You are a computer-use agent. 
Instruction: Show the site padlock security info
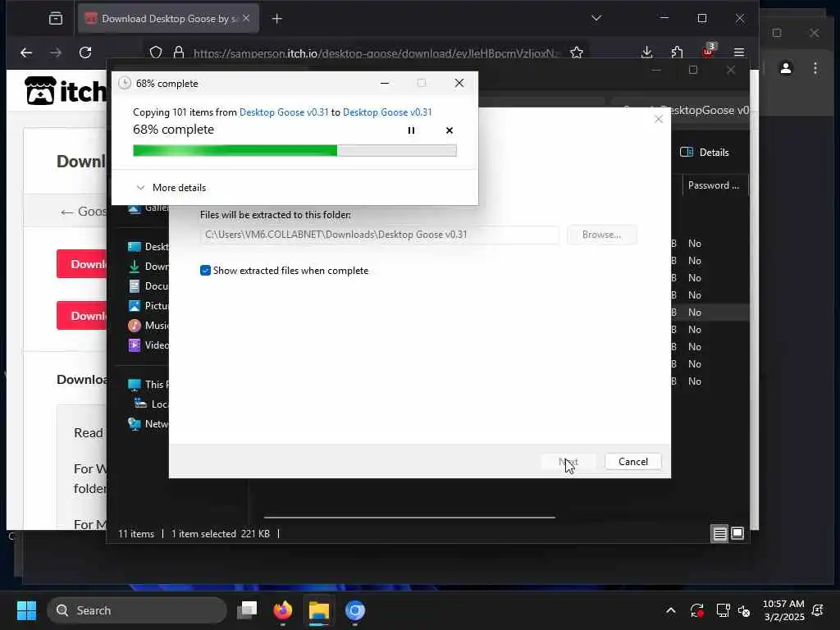click(x=179, y=52)
